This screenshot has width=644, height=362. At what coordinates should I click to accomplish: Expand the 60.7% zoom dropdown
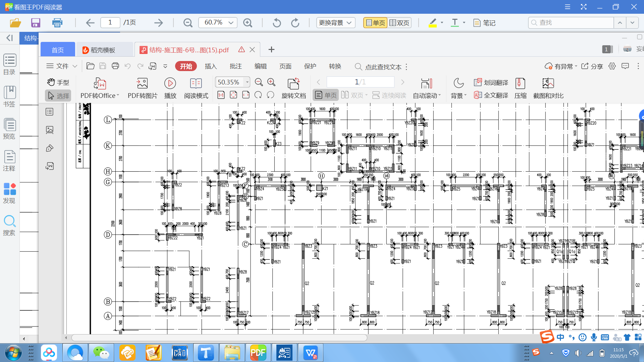point(231,23)
